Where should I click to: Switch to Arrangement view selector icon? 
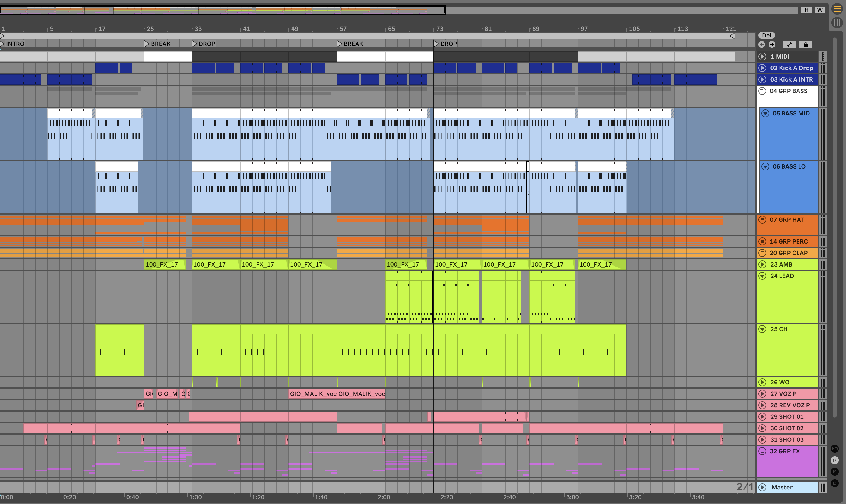tap(837, 9)
